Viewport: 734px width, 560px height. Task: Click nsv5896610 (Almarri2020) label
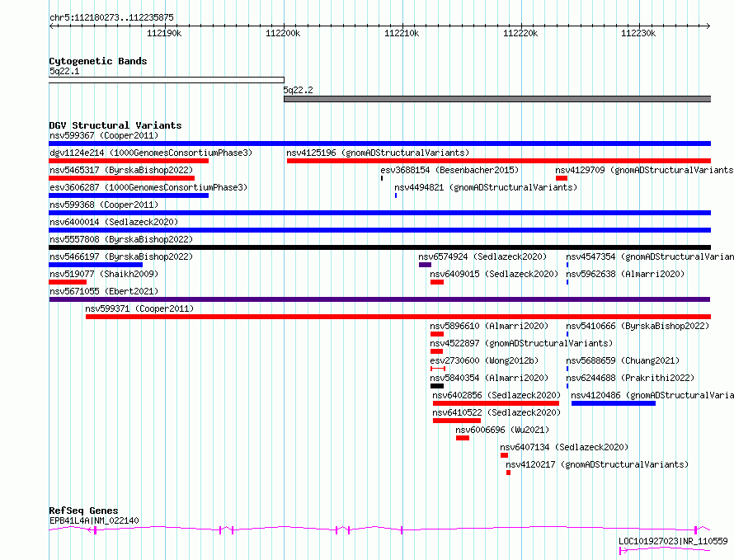pyautogui.click(x=489, y=326)
